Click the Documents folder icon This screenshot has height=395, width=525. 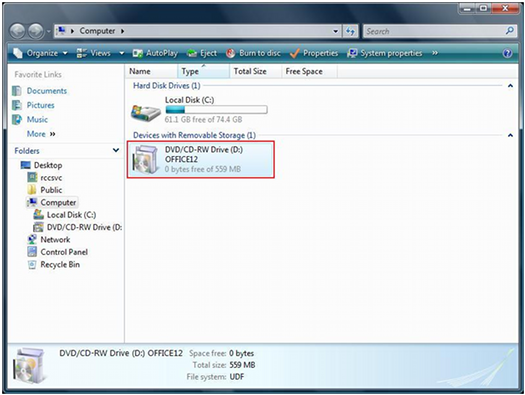(17, 91)
